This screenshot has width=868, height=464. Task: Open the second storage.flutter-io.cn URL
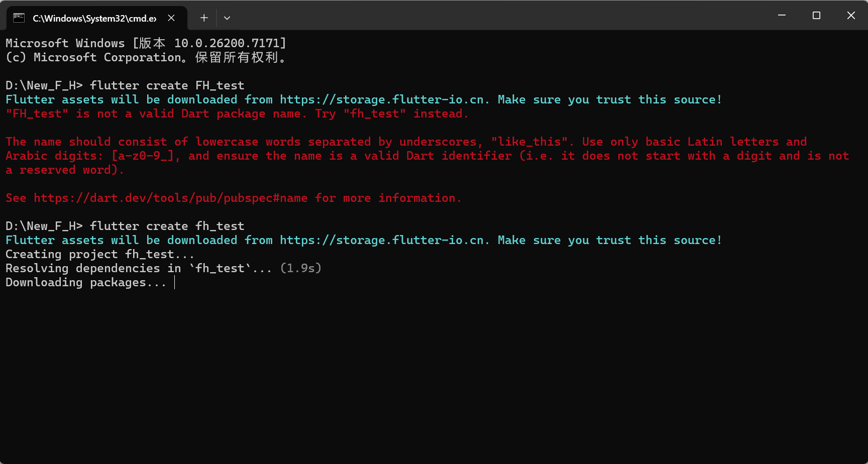click(383, 240)
